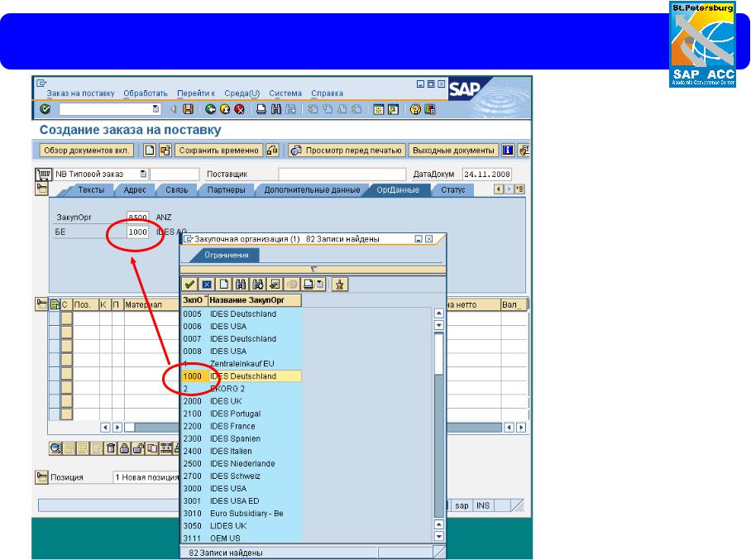
Task: Select the 3010 Euro Subsidiary row
Action: [242, 513]
